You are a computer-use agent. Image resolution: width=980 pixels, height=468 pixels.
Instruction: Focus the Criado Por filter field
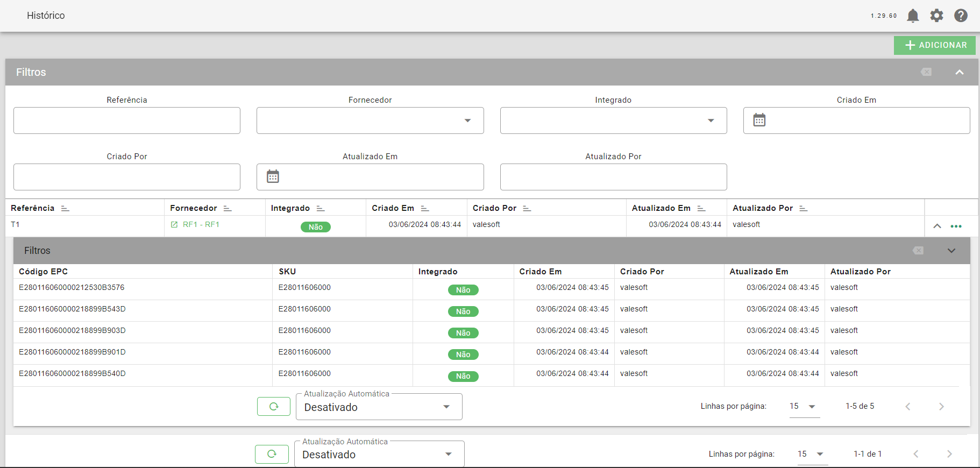[127, 177]
